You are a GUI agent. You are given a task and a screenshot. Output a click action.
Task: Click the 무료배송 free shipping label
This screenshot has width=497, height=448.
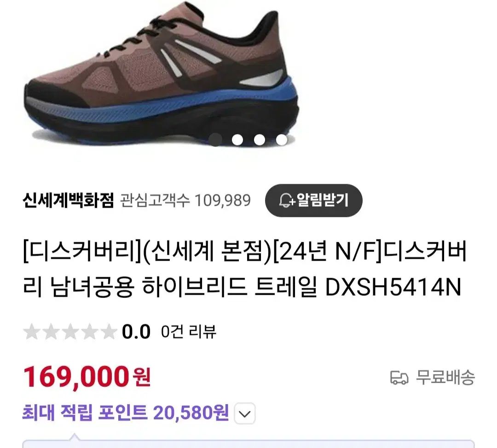[445, 377]
